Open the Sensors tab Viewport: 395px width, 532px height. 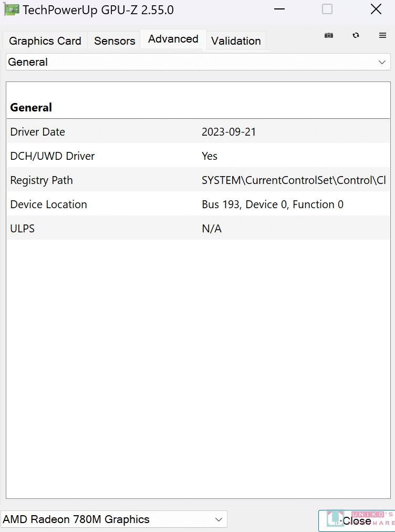[115, 40]
